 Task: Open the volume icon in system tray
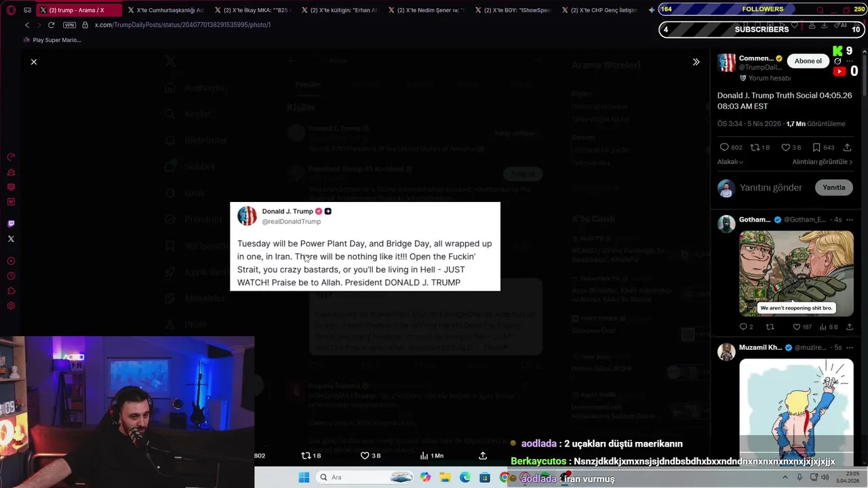(825, 477)
